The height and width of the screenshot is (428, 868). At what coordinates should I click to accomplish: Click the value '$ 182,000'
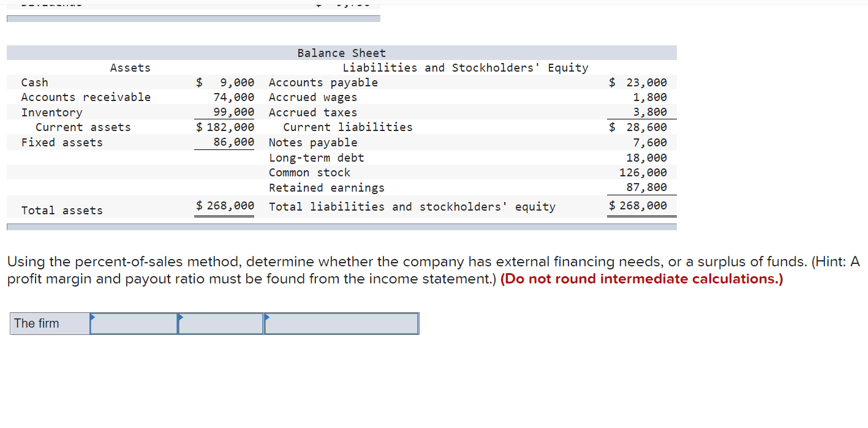tap(225, 127)
